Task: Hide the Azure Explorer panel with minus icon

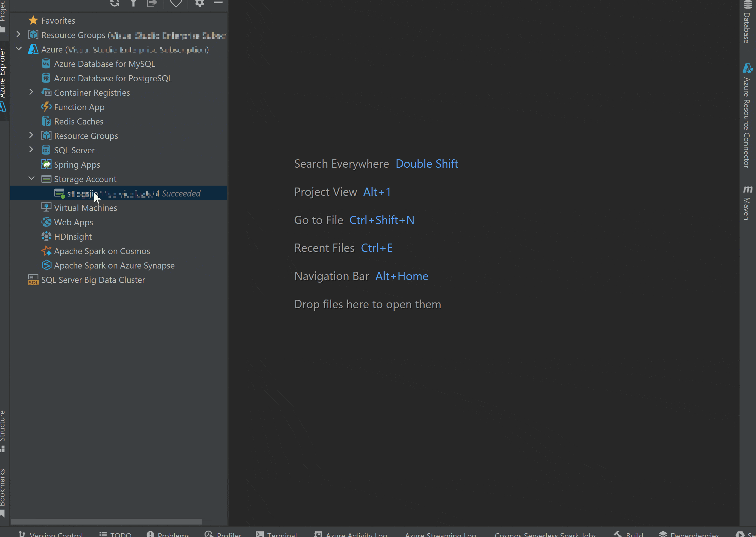Action: pyautogui.click(x=218, y=3)
